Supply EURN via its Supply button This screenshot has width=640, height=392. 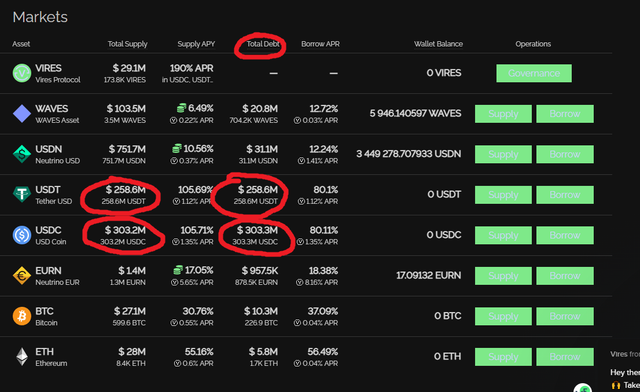pos(503,276)
